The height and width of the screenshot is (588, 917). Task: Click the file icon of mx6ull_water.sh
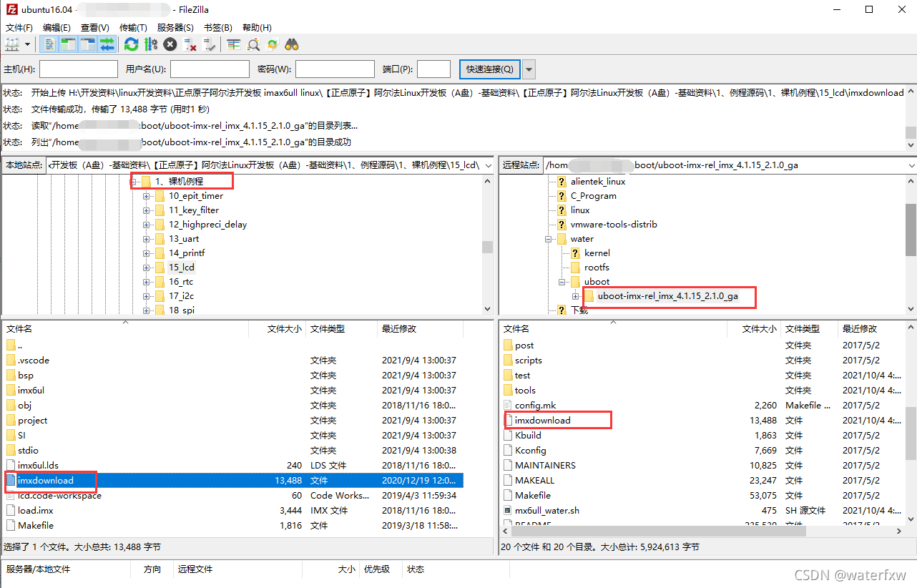(x=508, y=510)
